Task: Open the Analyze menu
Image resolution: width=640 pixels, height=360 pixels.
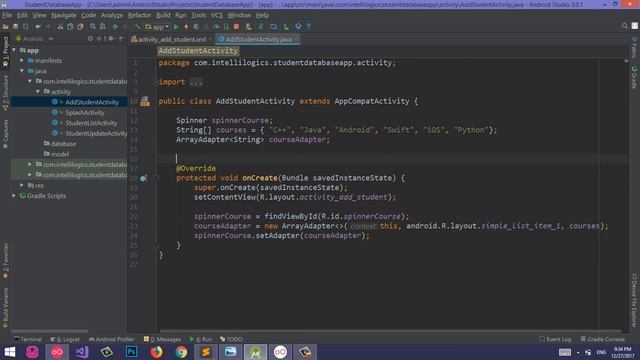Action: [112, 15]
